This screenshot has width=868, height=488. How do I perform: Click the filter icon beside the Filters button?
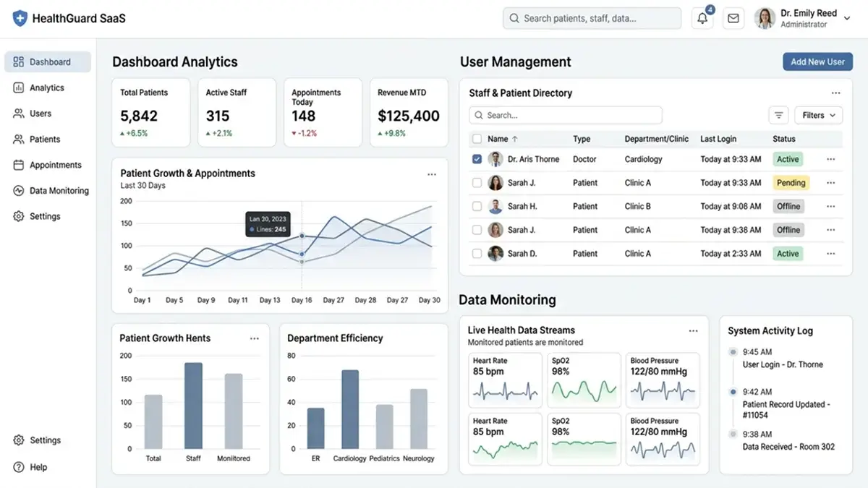click(x=778, y=114)
